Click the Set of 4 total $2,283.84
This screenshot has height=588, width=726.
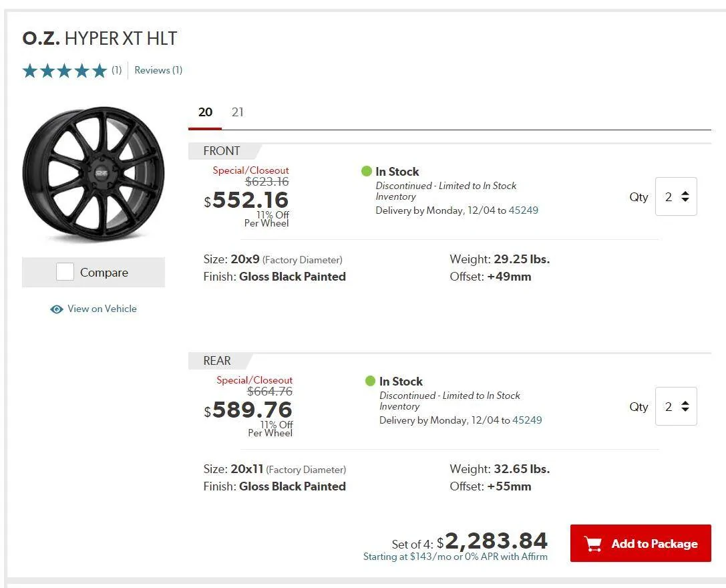coord(470,541)
